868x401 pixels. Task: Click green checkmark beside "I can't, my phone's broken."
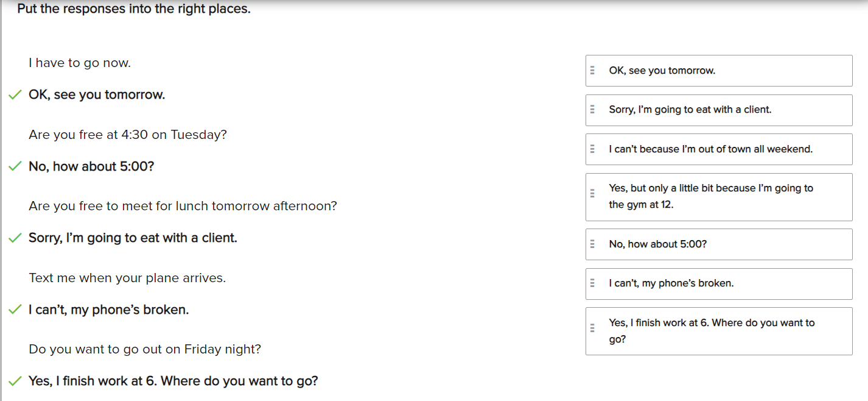(15, 310)
